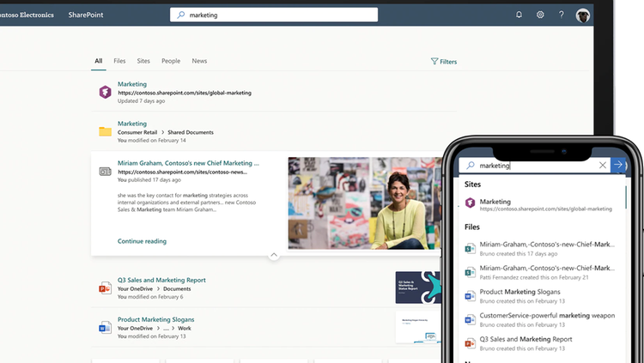Switch to the People tab
Screen dimensions: 644x363
[171, 61]
